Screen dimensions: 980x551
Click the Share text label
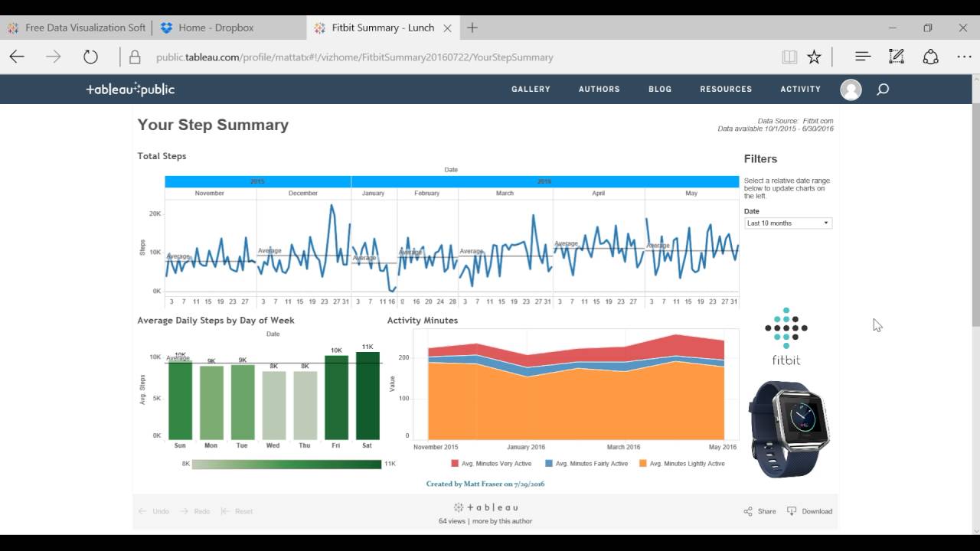(x=767, y=511)
